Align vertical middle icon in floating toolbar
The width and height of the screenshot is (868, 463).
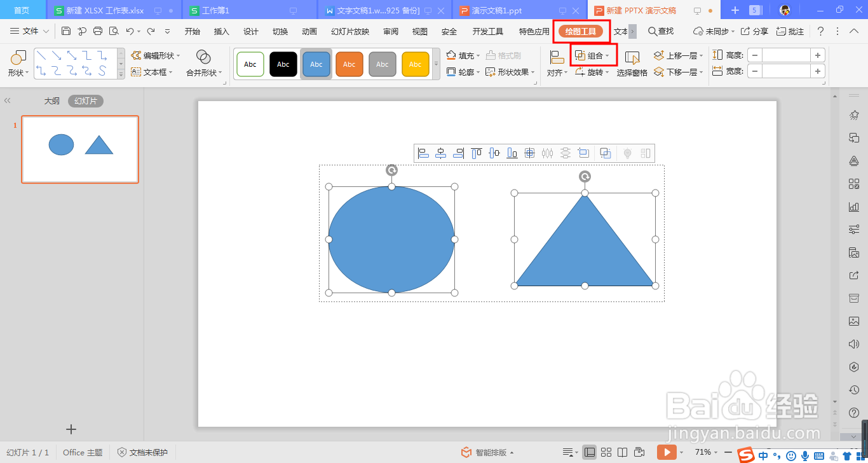pyautogui.click(x=494, y=153)
